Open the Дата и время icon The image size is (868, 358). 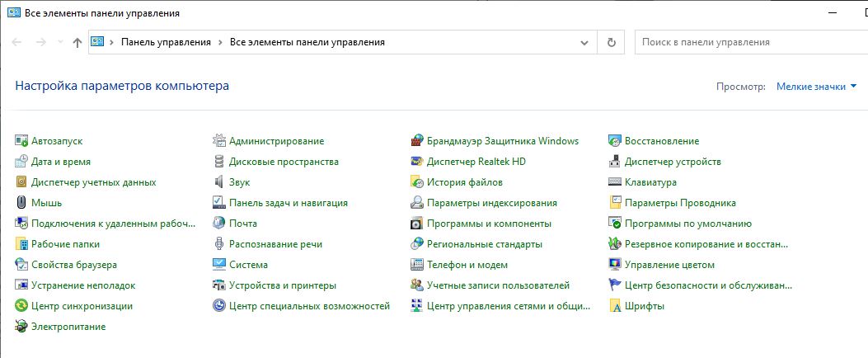pos(22,162)
